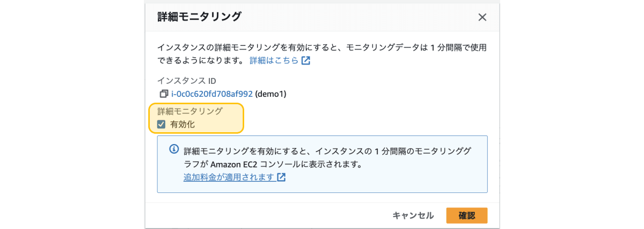
Task: Click the (demo1) instance name text
Action: click(x=271, y=94)
